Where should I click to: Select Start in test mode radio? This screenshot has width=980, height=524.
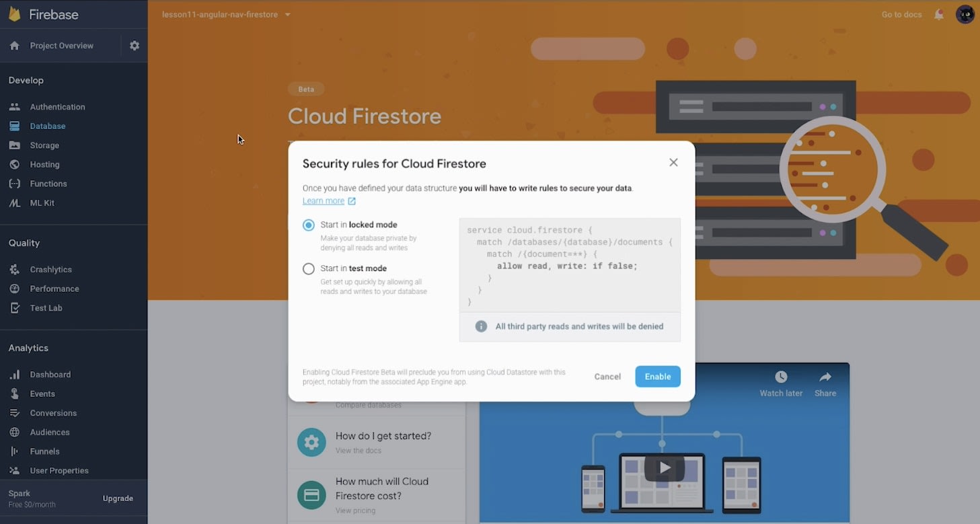click(x=309, y=269)
